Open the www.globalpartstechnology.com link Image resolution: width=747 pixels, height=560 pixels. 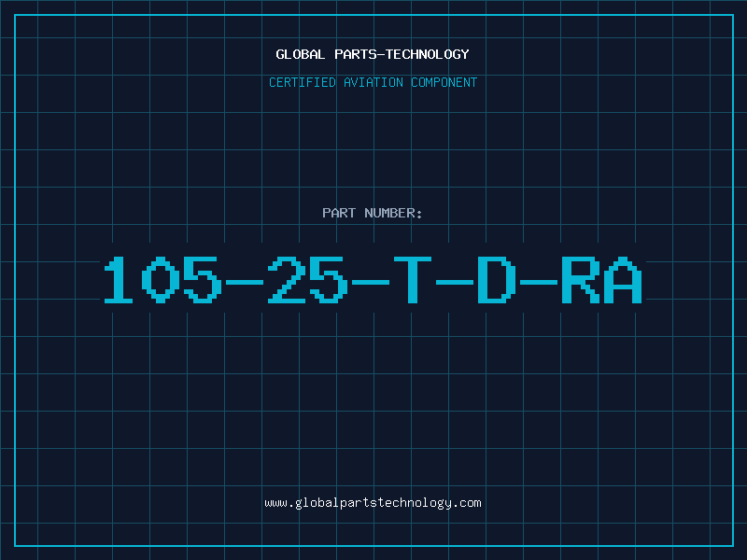tap(373, 503)
